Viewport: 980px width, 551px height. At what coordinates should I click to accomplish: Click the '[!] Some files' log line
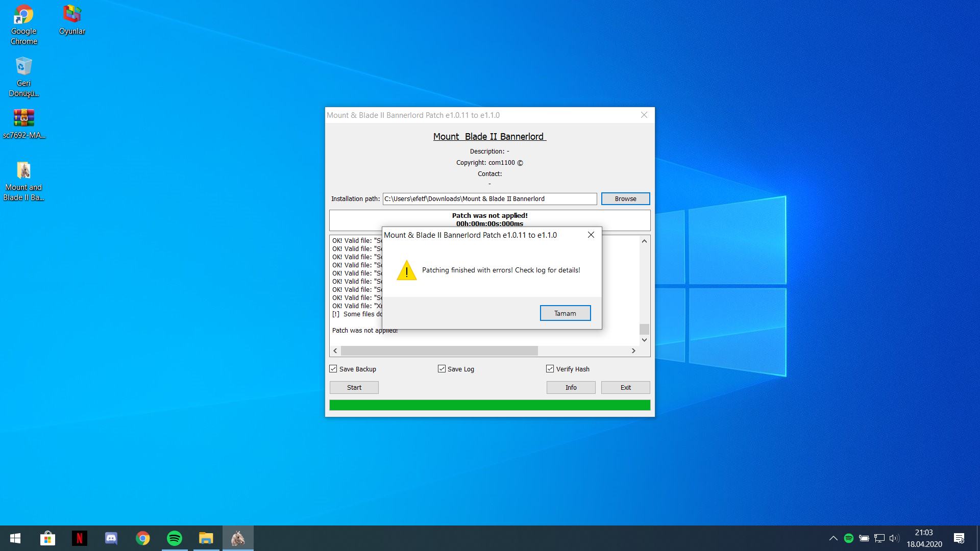point(357,314)
